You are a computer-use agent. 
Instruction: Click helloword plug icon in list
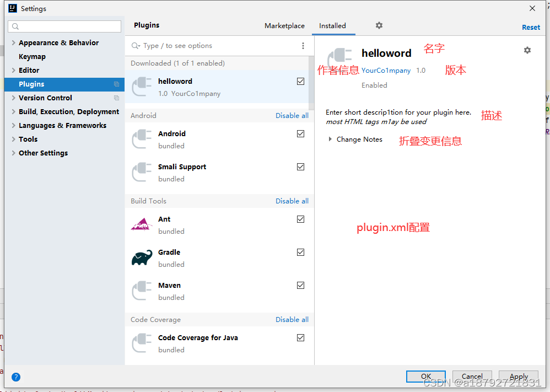coord(142,87)
